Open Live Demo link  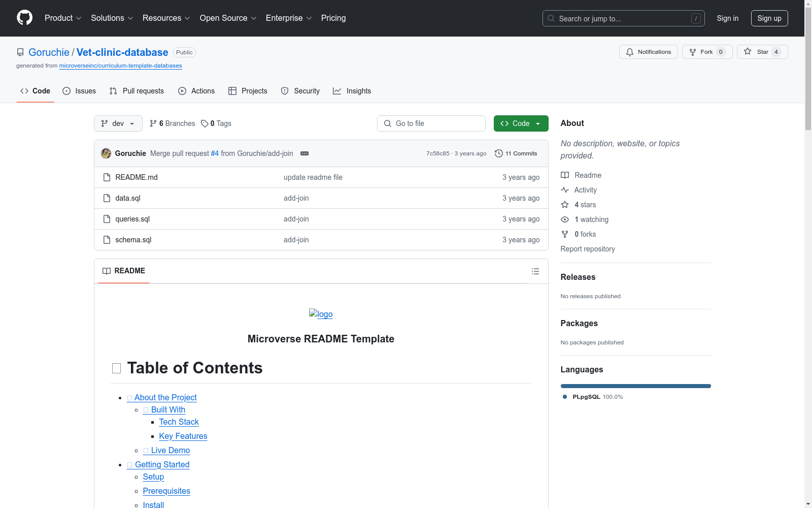(x=166, y=450)
